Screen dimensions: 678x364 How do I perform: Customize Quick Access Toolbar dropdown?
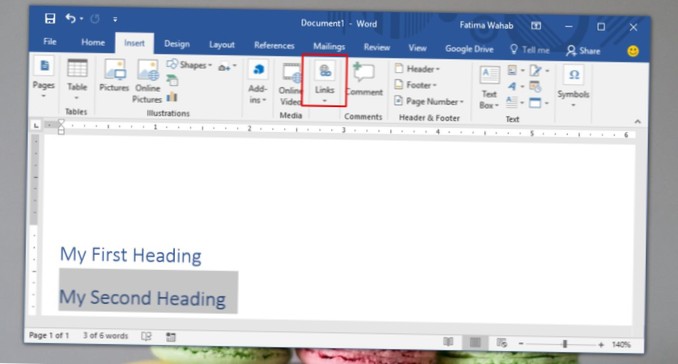pos(115,19)
